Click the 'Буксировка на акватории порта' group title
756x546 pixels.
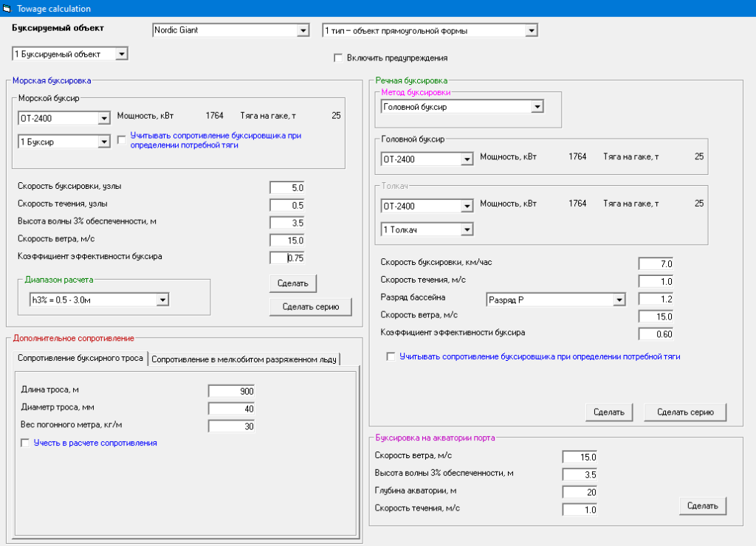(x=435, y=438)
